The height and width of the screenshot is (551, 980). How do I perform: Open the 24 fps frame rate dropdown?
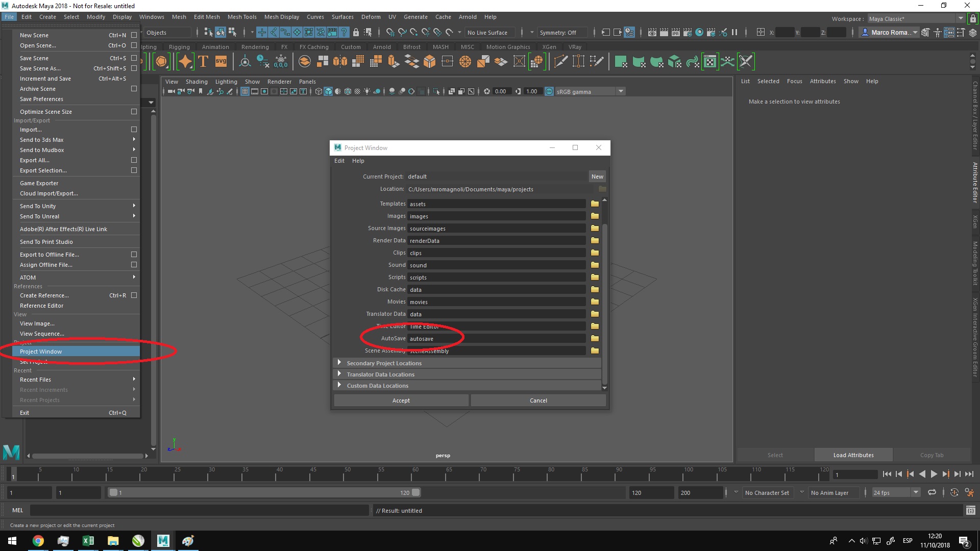pyautogui.click(x=896, y=493)
